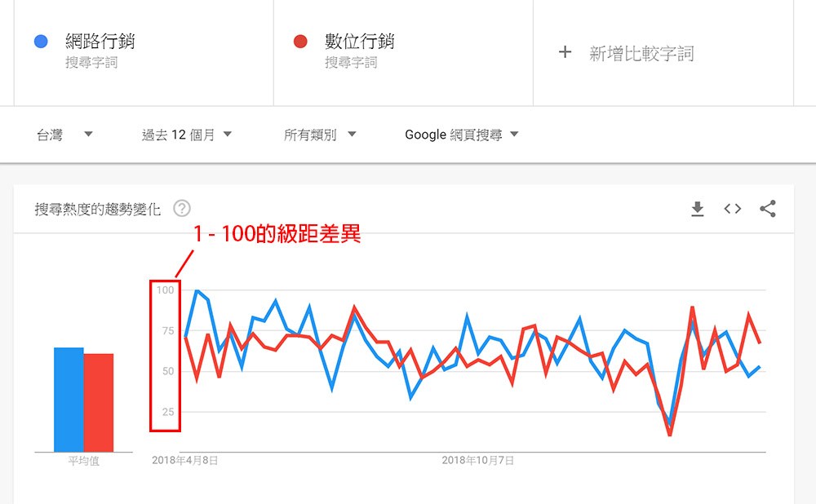
Task: Click 新增比較字詞 to add a term
Action: (x=641, y=54)
